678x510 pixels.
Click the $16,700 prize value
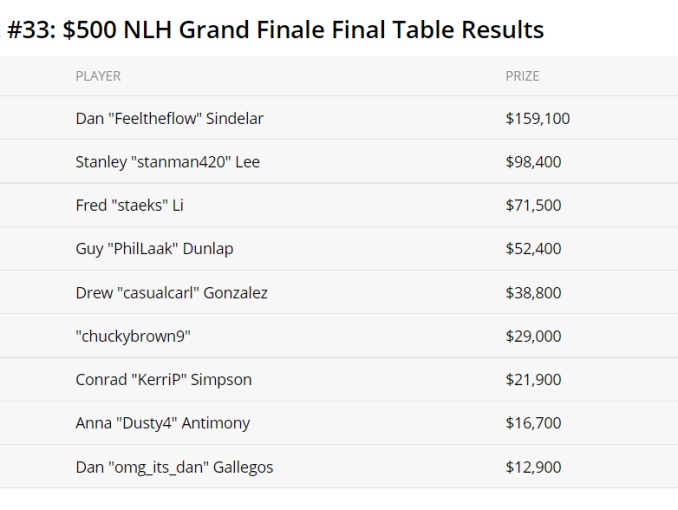533,423
